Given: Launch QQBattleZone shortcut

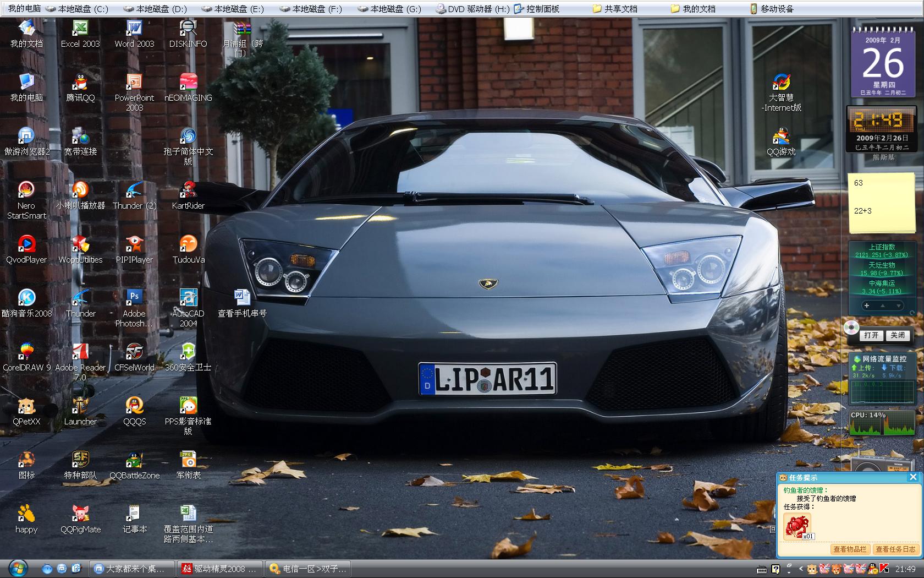Looking at the screenshot, I should coord(134,465).
